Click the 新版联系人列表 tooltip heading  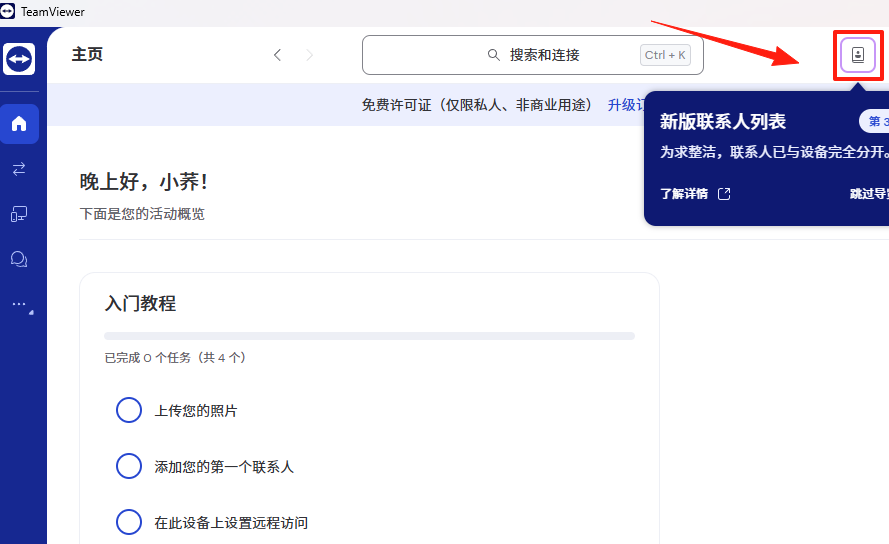723,121
